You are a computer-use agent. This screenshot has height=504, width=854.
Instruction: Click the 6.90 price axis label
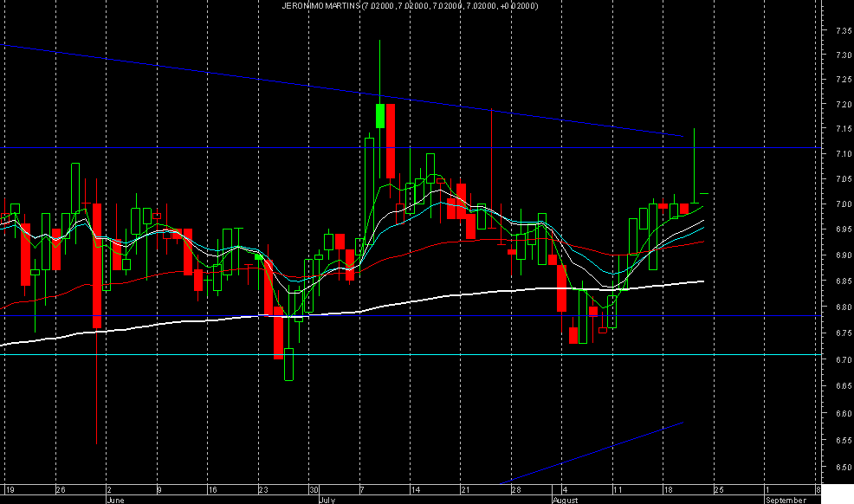(x=844, y=255)
